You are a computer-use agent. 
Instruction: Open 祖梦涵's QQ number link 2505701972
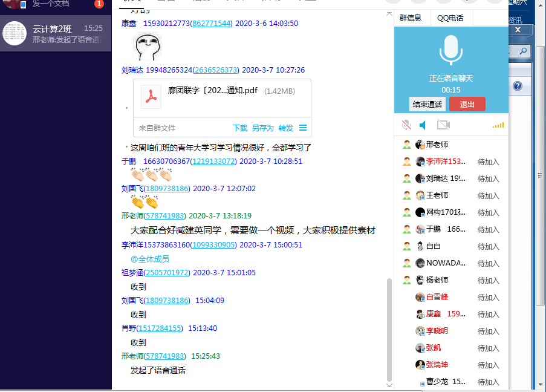167,272
